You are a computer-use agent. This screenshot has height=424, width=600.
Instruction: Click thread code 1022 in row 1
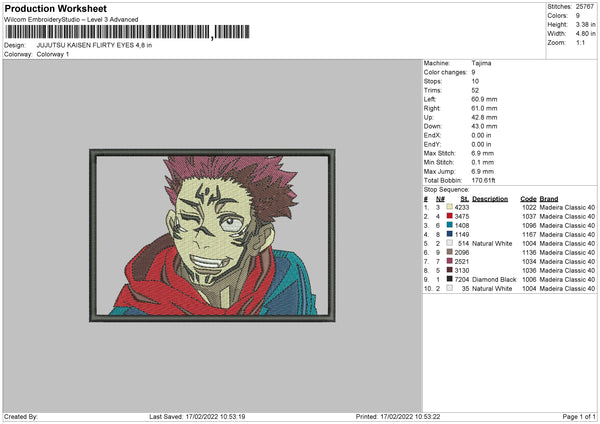[x=529, y=207]
